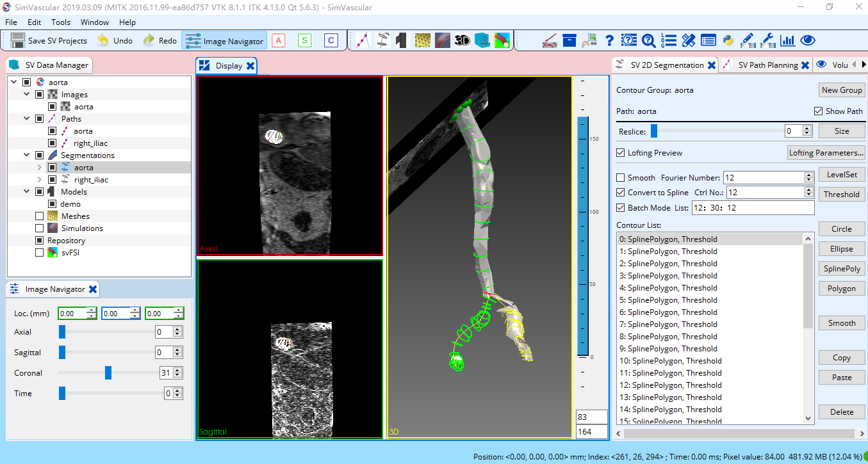This screenshot has height=464, width=868.
Task: Open the Edit menu
Action: (x=35, y=22)
